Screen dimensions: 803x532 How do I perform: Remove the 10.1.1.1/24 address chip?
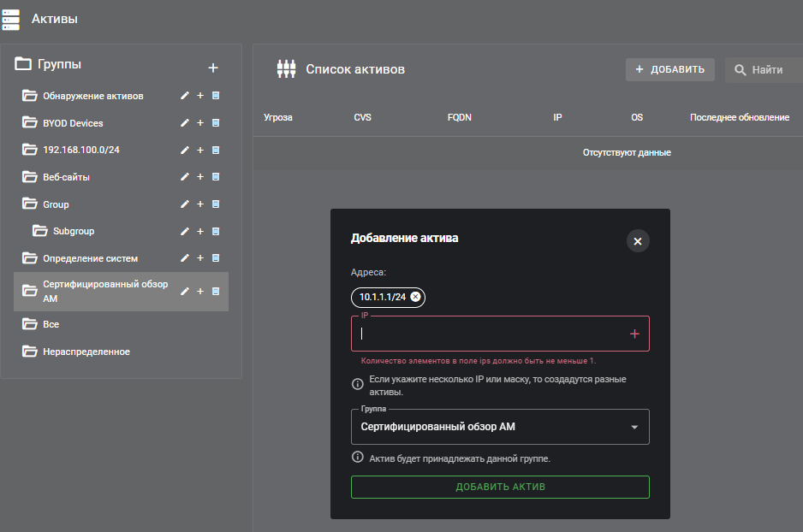[415, 297]
